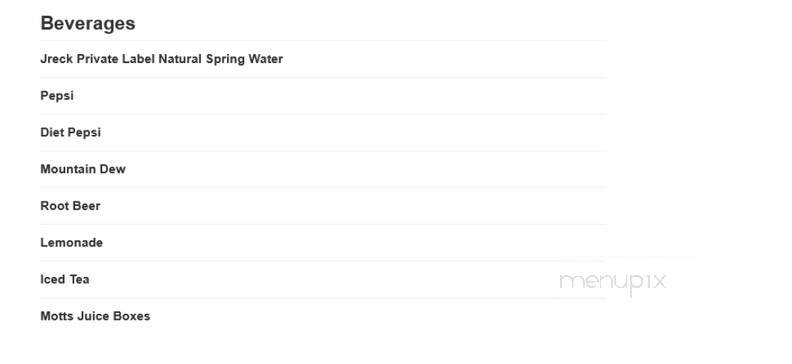Select the word Iced in Iced Tea
Screen dimensions: 792x364
pyautogui.click(x=53, y=280)
